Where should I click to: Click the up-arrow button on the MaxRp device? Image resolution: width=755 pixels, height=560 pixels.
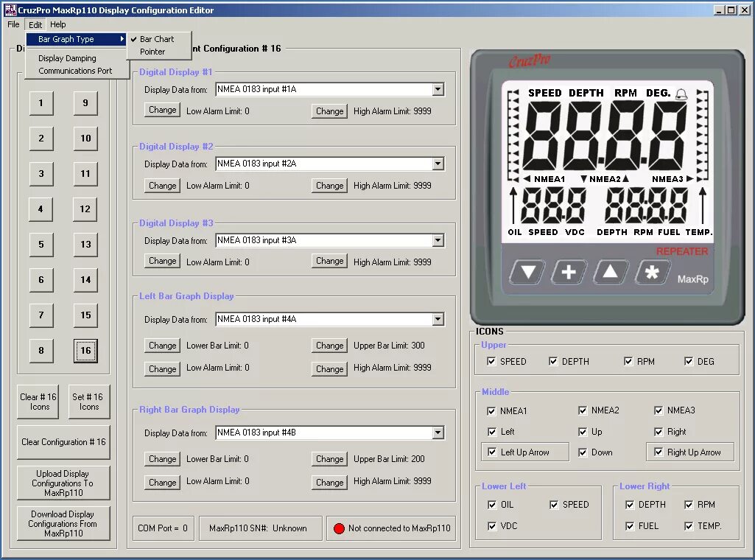(610, 273)
